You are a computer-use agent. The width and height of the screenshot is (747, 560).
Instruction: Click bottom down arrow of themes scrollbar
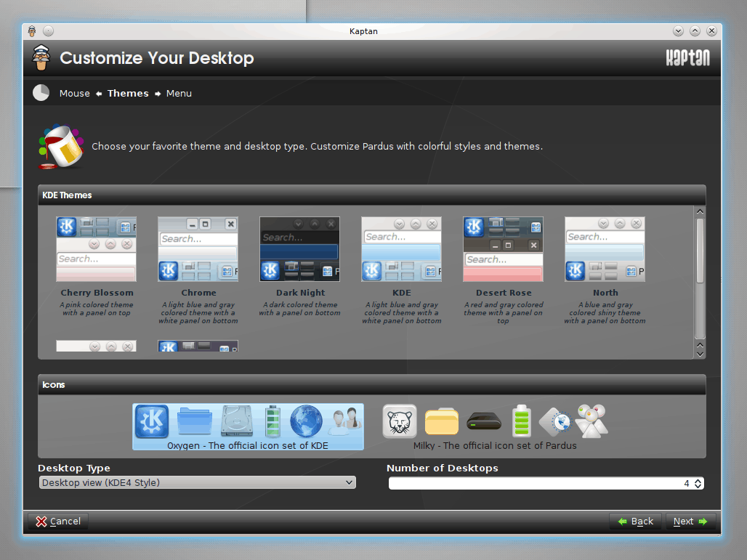(x=700, y=354)
